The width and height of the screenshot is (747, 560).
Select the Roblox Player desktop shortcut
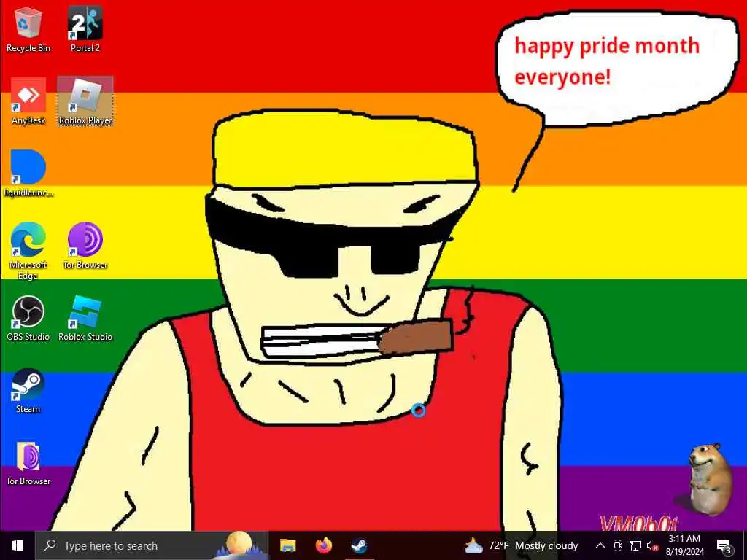point(85,101)
